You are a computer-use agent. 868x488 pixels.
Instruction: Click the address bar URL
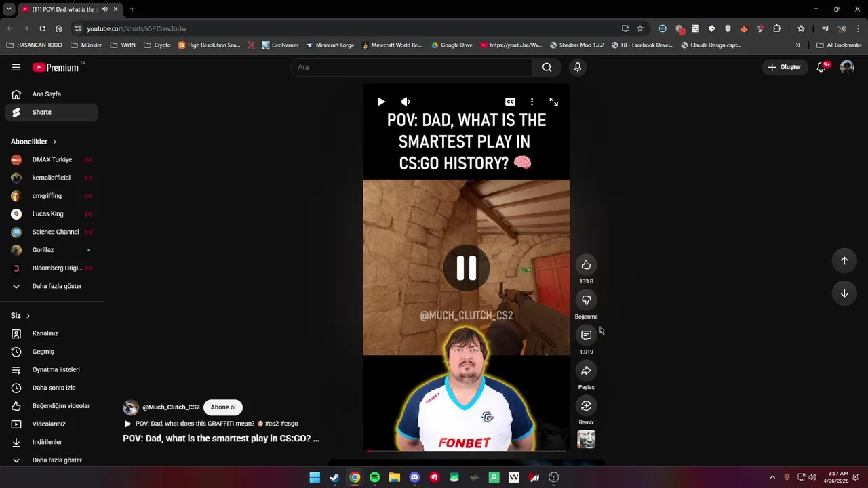tap(136, 28)
